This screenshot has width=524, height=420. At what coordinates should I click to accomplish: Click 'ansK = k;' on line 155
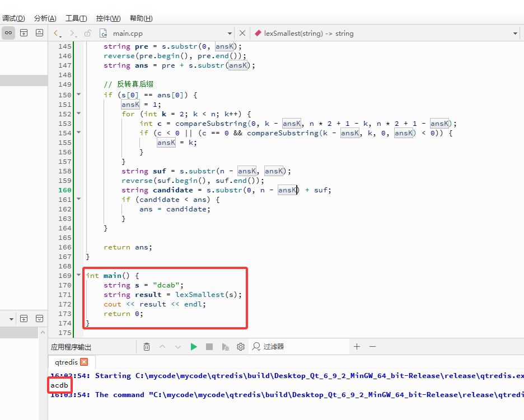177,143
